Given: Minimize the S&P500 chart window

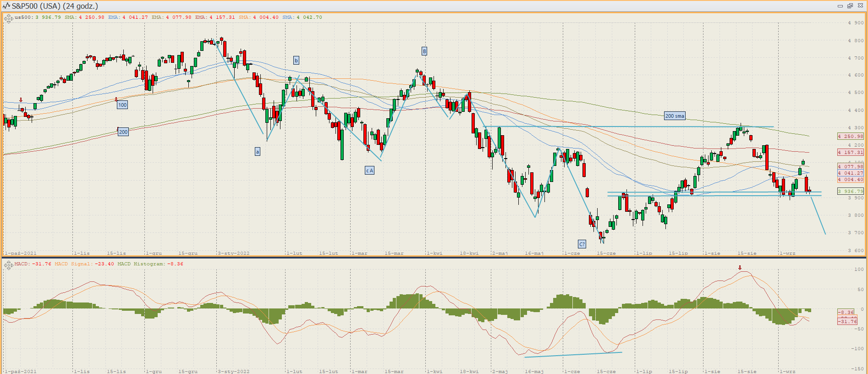Looking at the screenshot, I should click(840, 6).
